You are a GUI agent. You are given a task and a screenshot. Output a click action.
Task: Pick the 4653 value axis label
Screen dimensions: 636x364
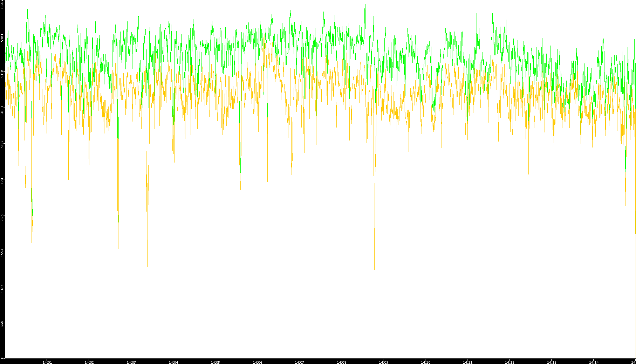2,110
